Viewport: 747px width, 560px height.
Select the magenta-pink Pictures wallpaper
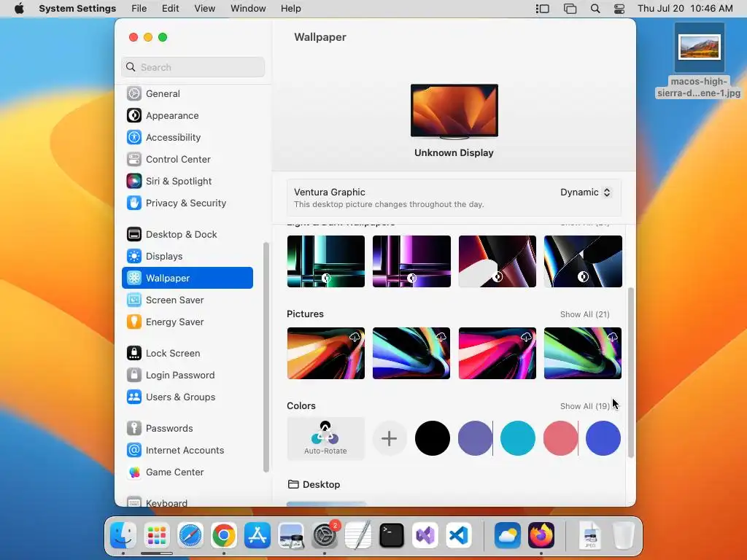[498, 354]
